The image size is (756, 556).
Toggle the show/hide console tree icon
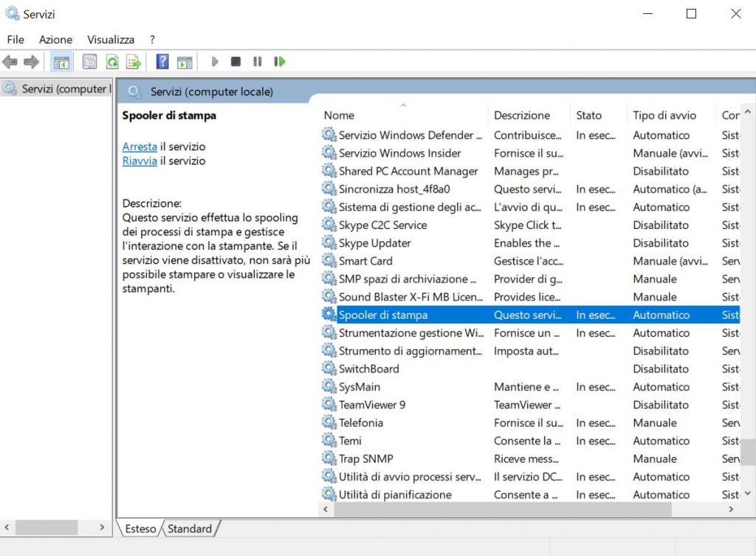(62, 62)
